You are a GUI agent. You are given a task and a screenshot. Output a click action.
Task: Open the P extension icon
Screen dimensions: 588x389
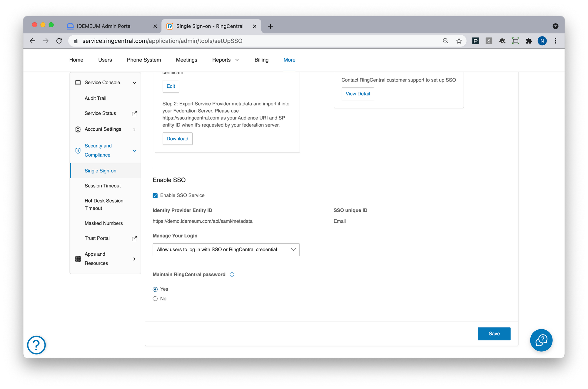475,41
